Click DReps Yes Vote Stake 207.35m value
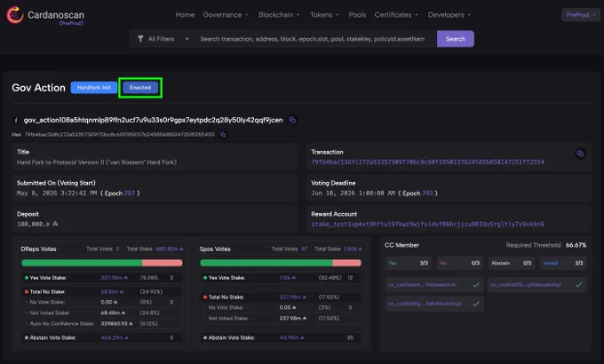The image size is (604, 364). tap(114, 278)
